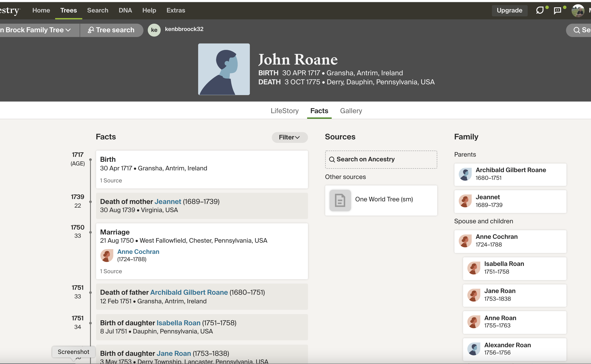Image resolution: width=591 pixels, height=364 pixels.
Task: Click the account profile photo avatar
Action: tap(578, 11)
